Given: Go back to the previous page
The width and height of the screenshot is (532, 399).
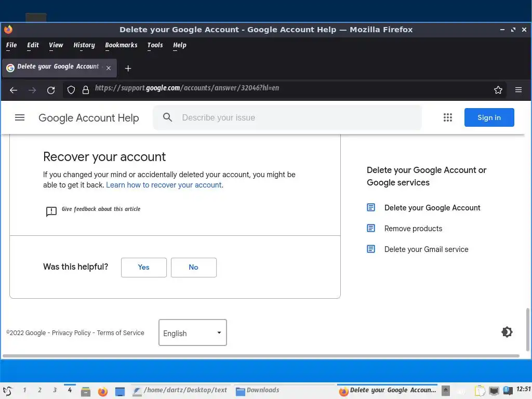Looking at the screenshot, I should (x=14, y=90).
